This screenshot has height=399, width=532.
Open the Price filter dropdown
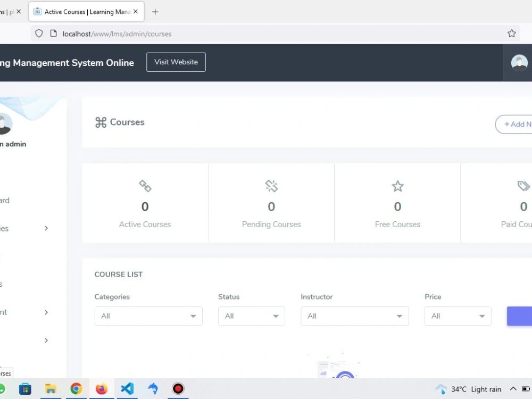pyautogui.click(x=458, y=316)
